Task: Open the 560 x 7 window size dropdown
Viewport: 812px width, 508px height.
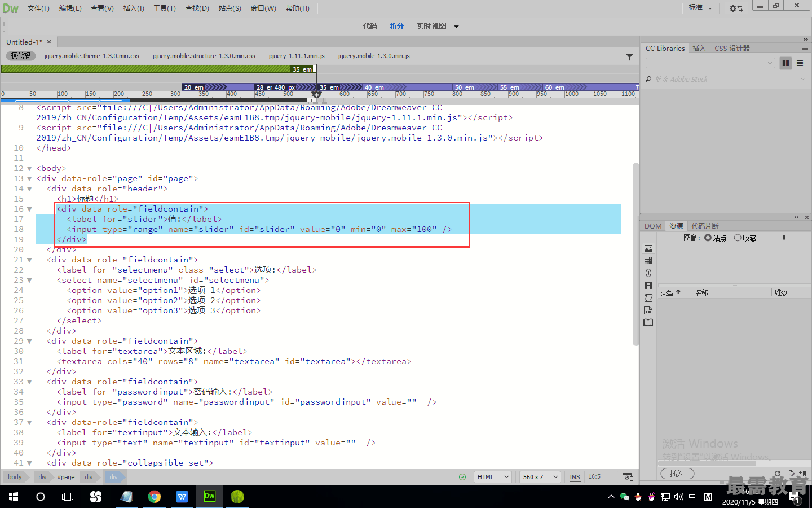Action: (x=540, y=477)
